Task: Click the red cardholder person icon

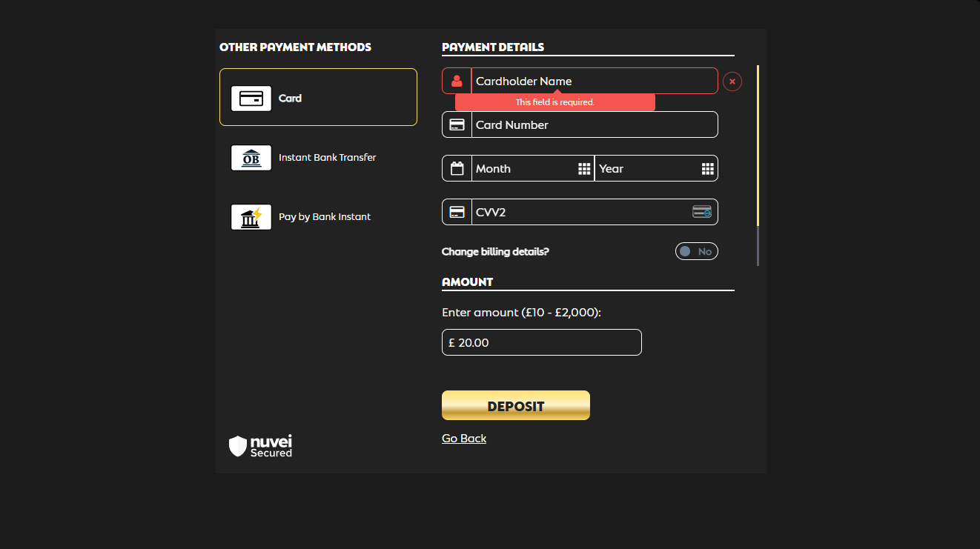Action: click(457, 81)
